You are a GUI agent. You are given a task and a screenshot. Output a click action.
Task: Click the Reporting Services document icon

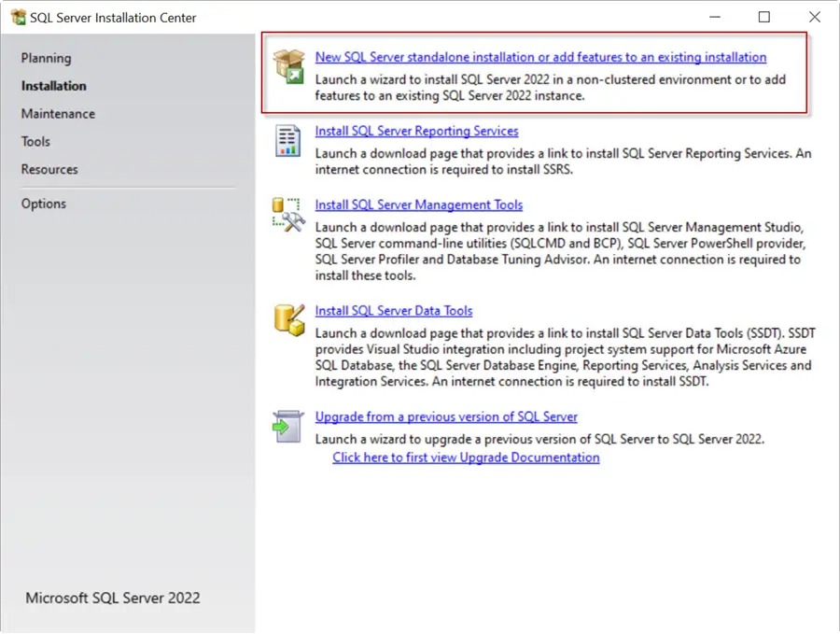click(x=287, y=140)
